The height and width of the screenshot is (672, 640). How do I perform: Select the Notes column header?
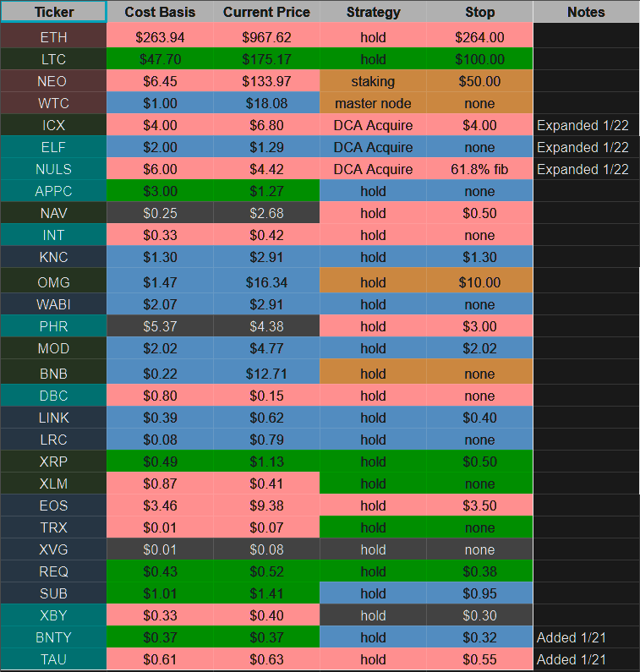point(586,12)
